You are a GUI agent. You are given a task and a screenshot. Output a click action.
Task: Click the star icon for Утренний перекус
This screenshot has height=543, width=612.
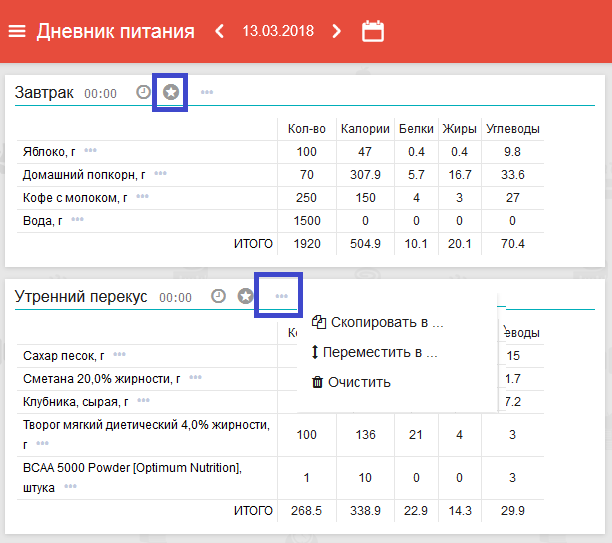(x=246, y=296)
